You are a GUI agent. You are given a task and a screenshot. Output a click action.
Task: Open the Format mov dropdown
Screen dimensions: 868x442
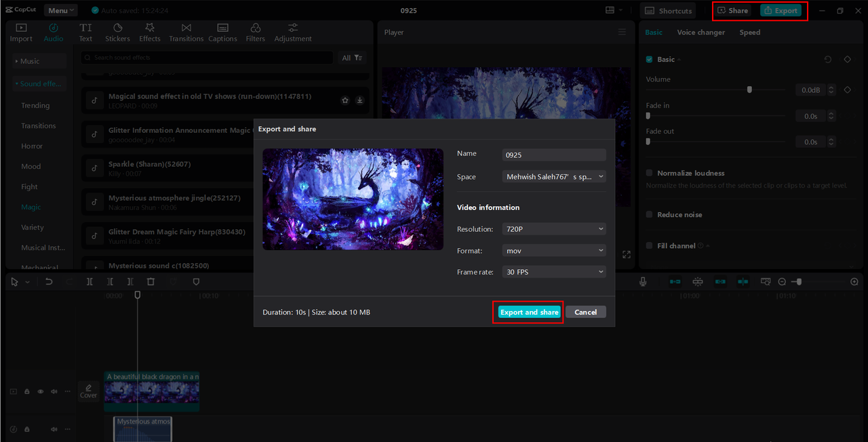554,250
